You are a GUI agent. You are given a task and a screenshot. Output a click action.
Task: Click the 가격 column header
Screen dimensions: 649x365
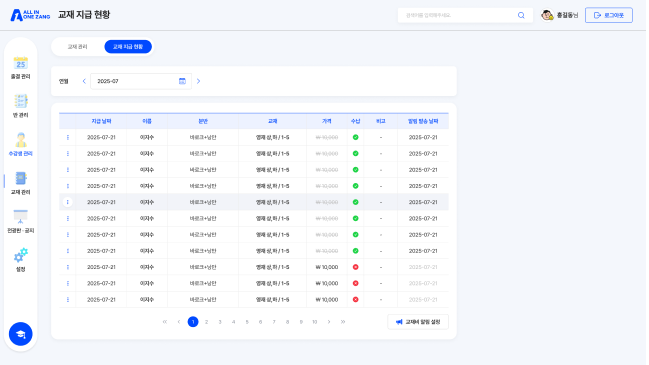(327, 121)
